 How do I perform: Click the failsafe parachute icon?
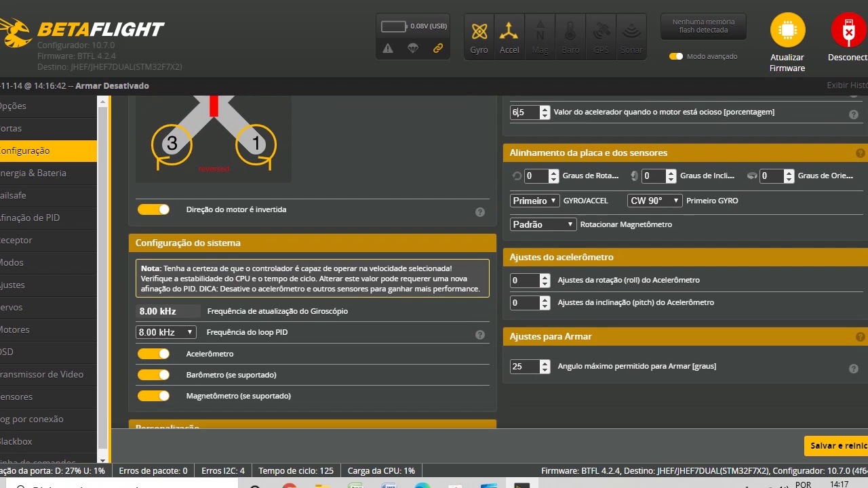(x=413, y=48)
